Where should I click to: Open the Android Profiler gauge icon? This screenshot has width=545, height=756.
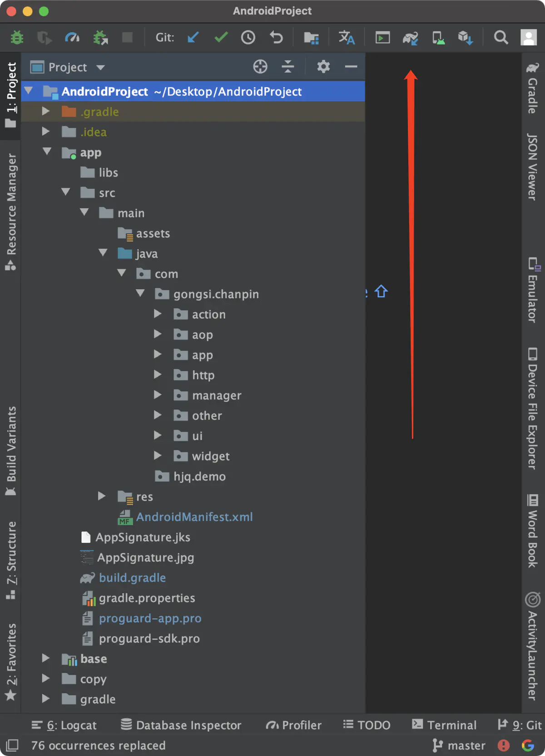click(x=72, y=37)
